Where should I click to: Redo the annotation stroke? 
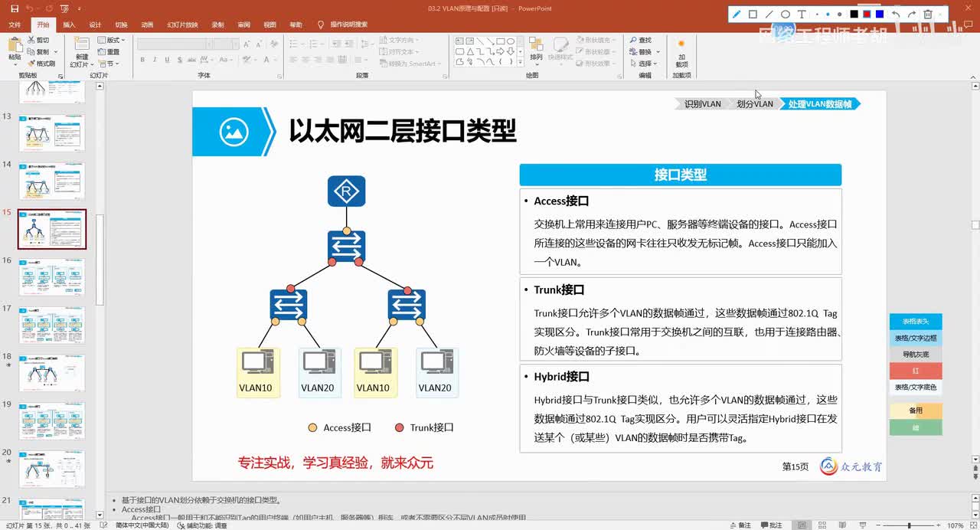912,14
